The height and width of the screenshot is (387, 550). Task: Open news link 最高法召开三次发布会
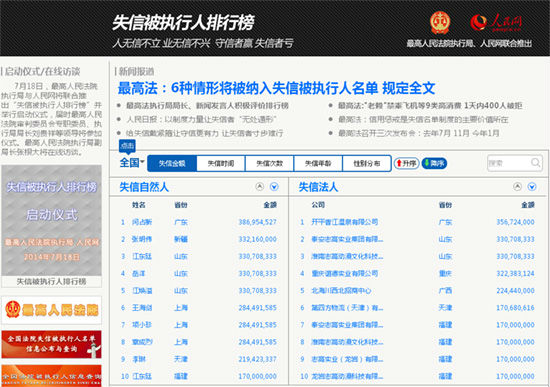click(x=418, y=133)
